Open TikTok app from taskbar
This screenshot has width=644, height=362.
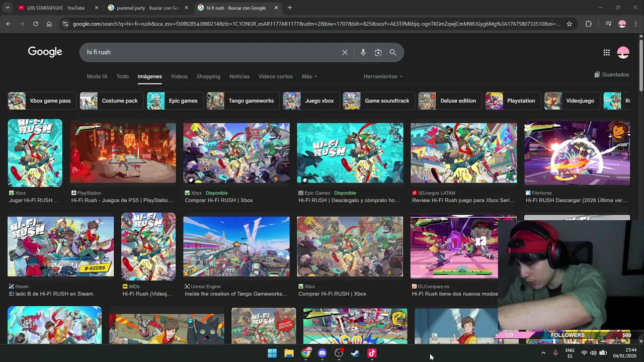(x=372, y=353)
